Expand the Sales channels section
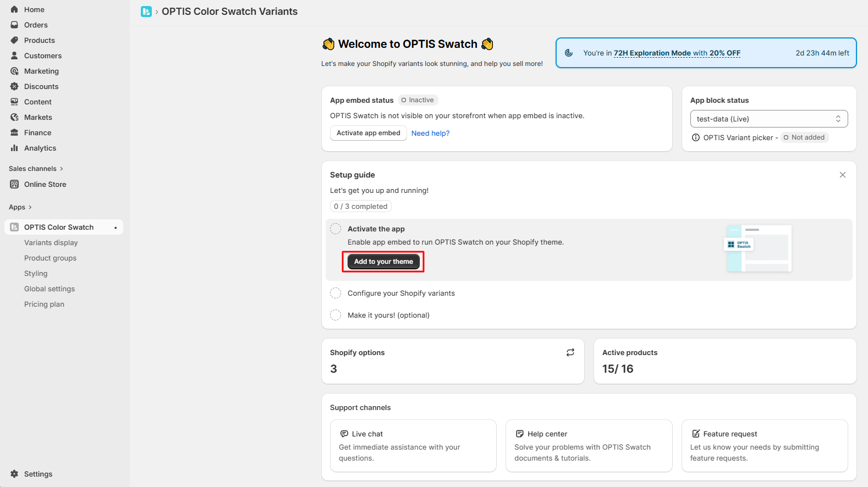Viewport: 868px width, 487px height. tap(36, 169)
